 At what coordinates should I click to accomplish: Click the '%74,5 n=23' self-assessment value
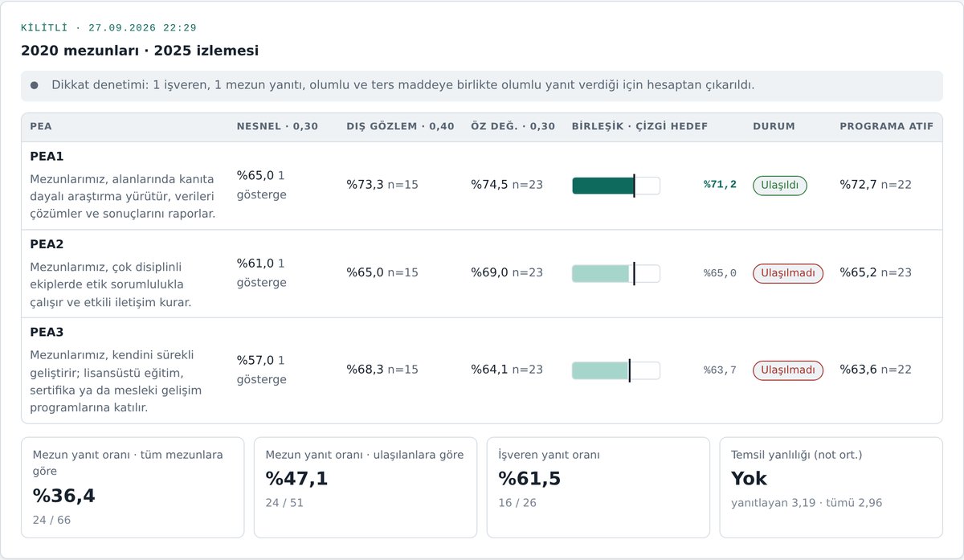pos(507,185)
